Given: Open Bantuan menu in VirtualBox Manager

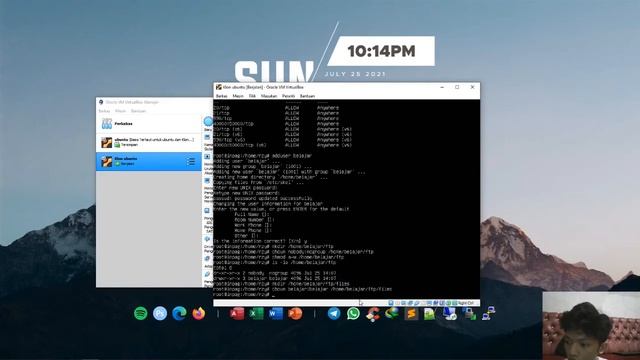Looking at the screenshot, I should [138, 111].
